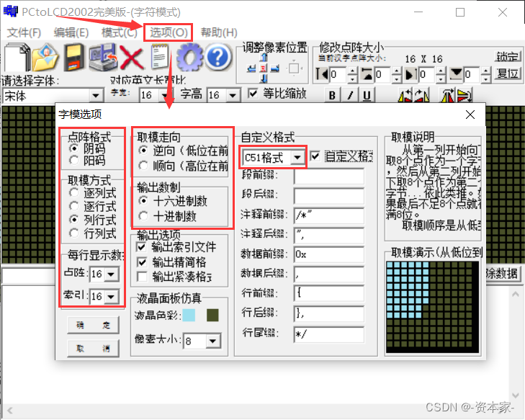525x420 pixels.
Task: Move pixels up with the up arrow
Action: (264, 58)
